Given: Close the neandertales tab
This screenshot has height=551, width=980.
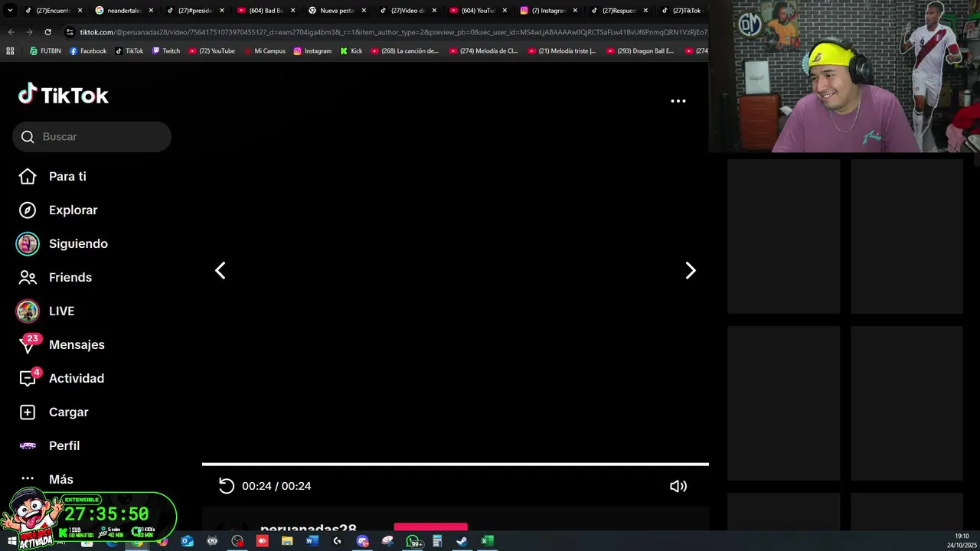Looking at the screenshot, I should 151,11.
